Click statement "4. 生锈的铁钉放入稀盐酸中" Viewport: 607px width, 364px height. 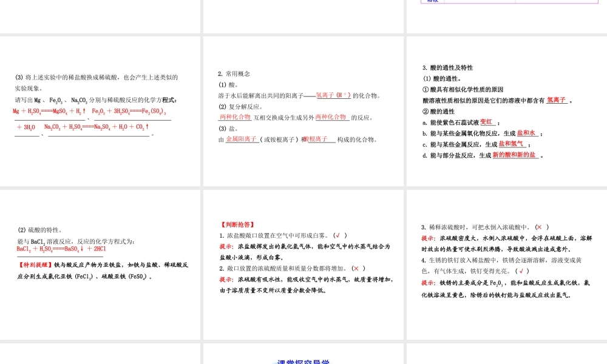coord(501,266)
